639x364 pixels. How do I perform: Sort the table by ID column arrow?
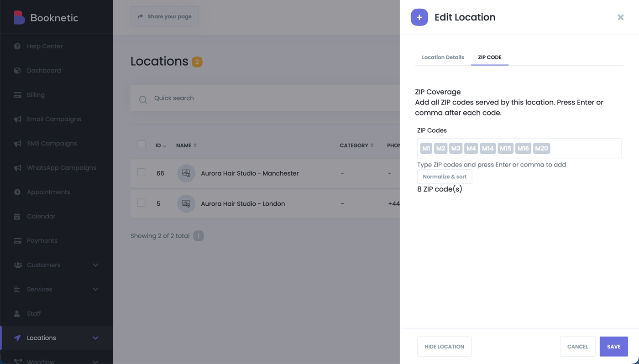tap(165, 146)
